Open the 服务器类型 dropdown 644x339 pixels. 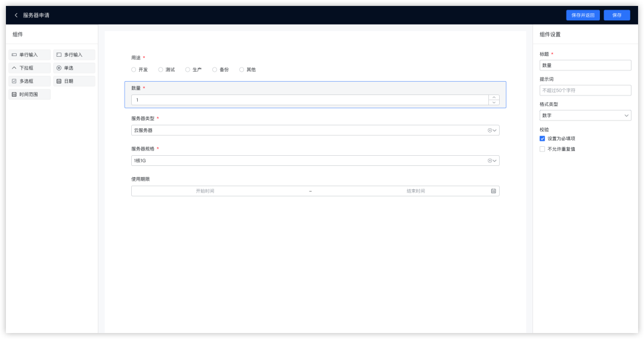point(315,130)
